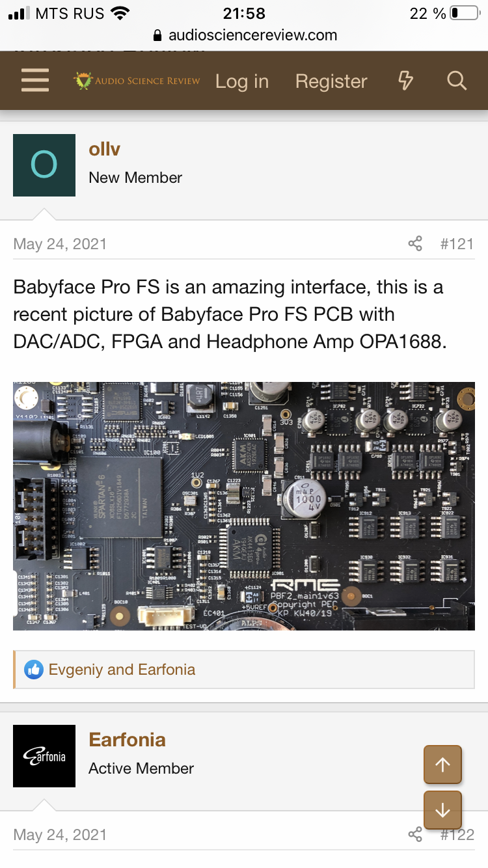Open the What's New lightning icon
The height and width of the screenshot is (868, 488).
[405, 81]
